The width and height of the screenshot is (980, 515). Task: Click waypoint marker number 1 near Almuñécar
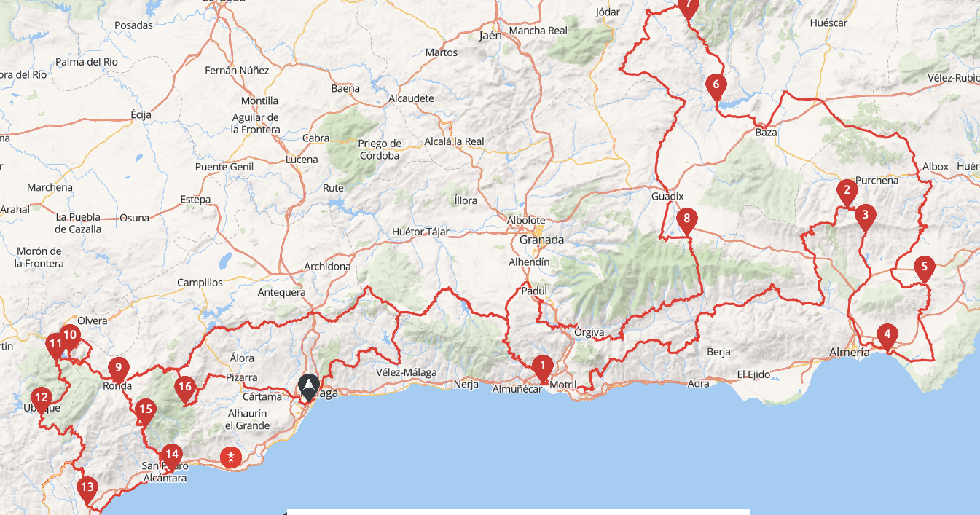click(x=541, y=367)
